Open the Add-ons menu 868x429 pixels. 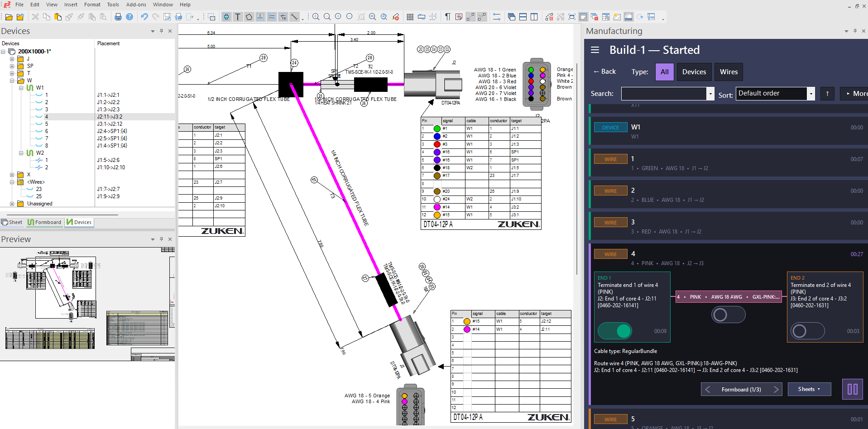[x=136, y=5]
